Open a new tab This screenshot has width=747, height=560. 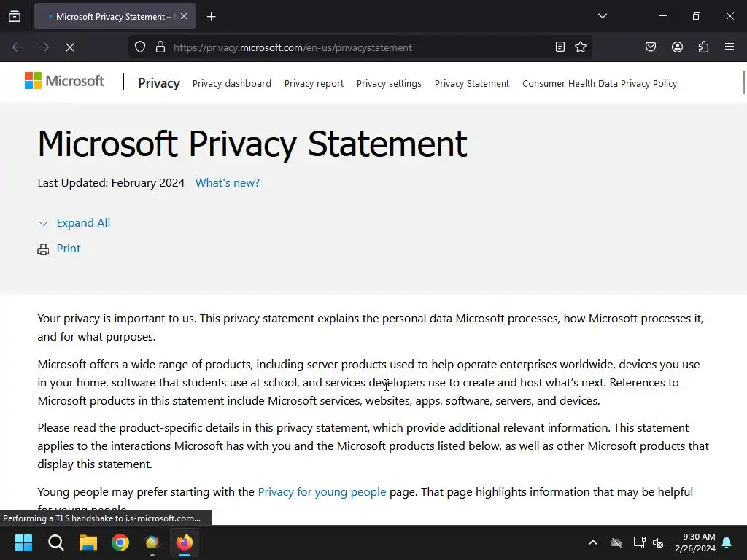point(211,16)
